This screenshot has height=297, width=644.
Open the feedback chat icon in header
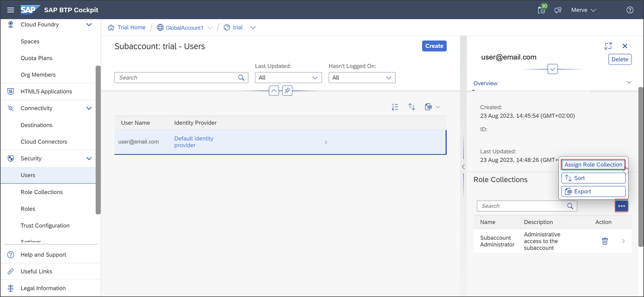pos(558,10)
